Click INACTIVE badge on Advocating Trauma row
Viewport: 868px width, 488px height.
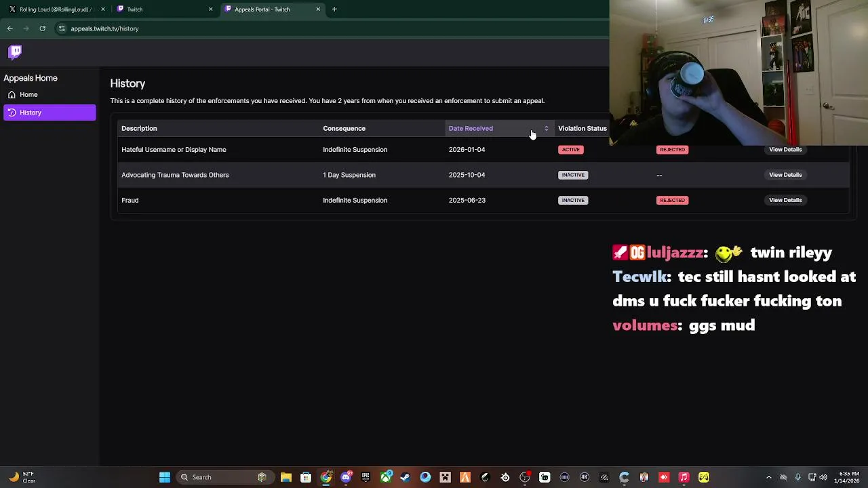[x=573, y=175]
